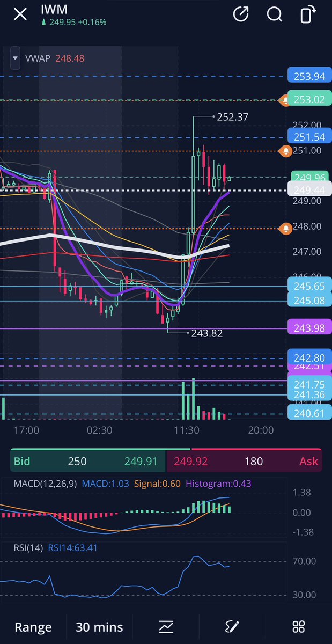Image resolution: width=332 pixels, height=644 pixels.
Task: Select the 251.54 price level label
Action: 309,137
